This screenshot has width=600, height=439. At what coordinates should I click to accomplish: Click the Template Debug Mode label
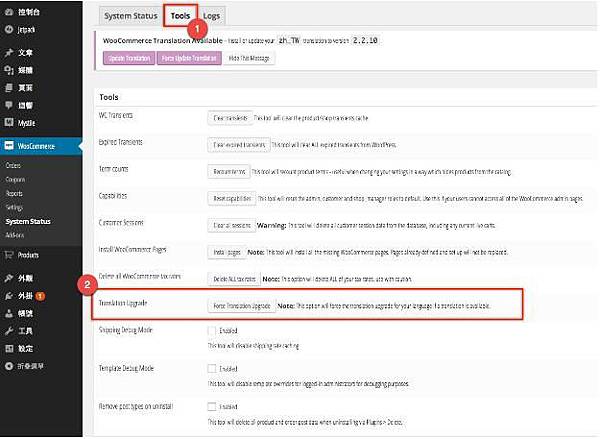tap(126, 368)
